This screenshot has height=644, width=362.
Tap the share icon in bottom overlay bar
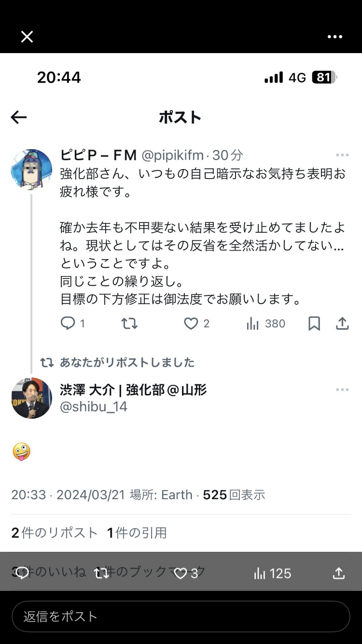pyautogui.click(x=339, y=573)
